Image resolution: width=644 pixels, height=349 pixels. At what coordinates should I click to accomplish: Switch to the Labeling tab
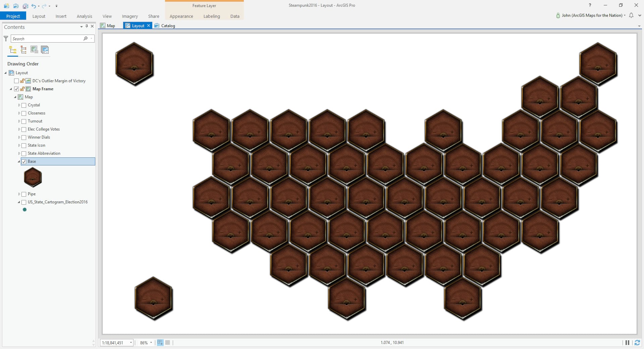coord(212,16)
